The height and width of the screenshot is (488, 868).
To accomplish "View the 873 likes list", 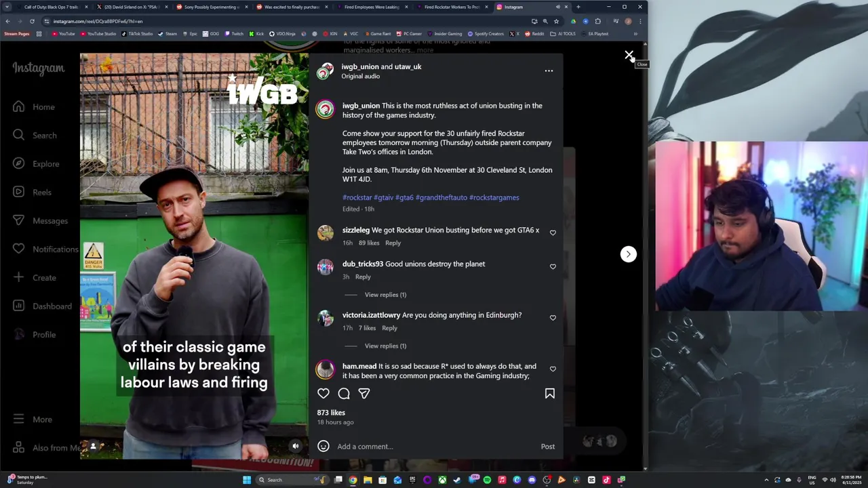I will click(331, 412).
